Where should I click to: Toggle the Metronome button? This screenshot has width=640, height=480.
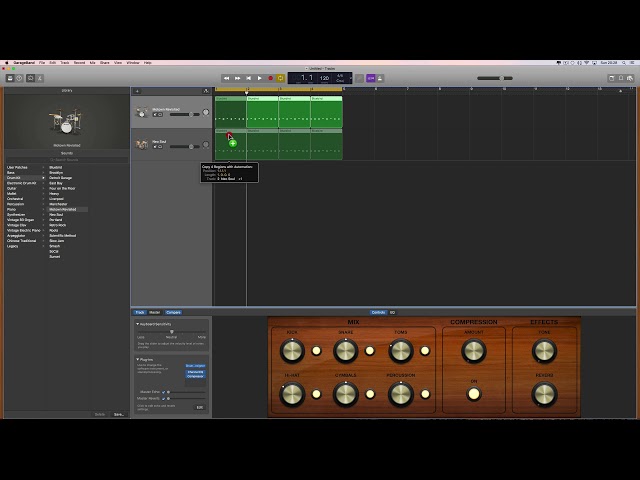coord(380,78)
